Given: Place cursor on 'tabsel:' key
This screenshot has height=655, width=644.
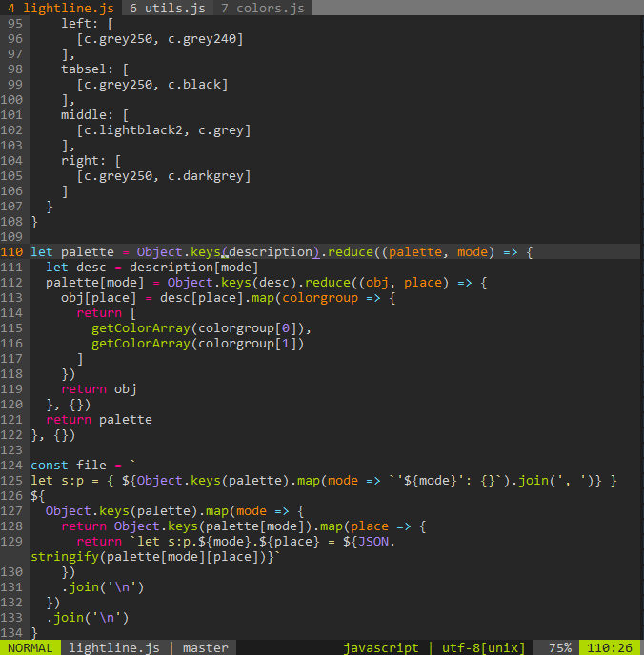Looking at the screenshot, I should pos(87,69).
